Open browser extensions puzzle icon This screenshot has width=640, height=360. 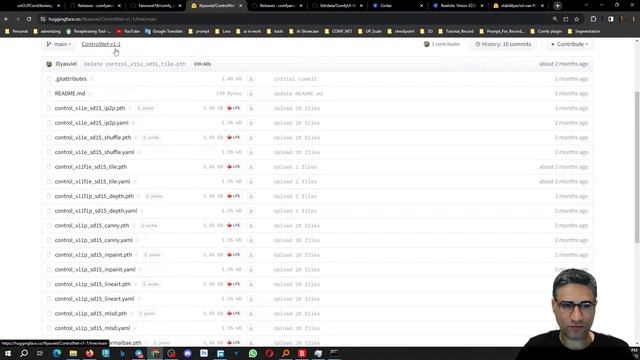(x=593, y=19)
